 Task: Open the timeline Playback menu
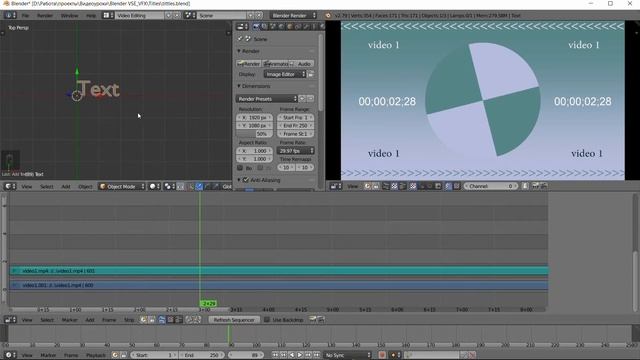click(x=96, y=355)
